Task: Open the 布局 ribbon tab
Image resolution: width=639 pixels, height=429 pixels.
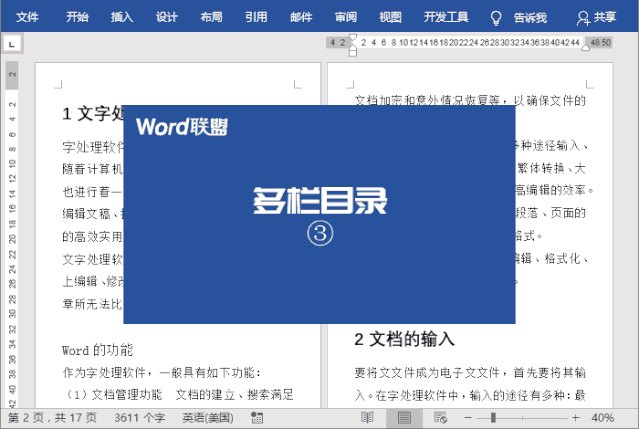Action: (212, 17)
